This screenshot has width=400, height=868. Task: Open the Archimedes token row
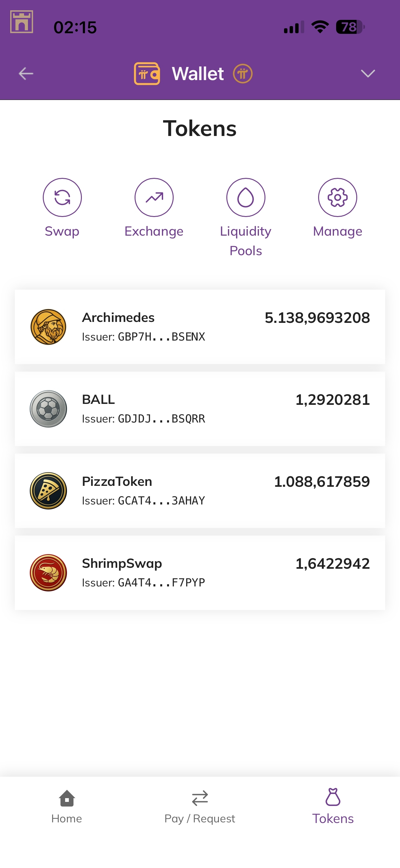pyautogui.click(x=200, y=327)
